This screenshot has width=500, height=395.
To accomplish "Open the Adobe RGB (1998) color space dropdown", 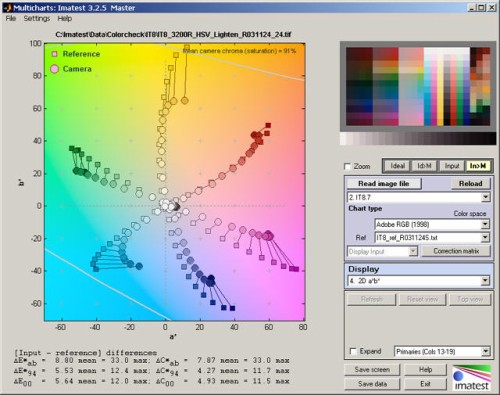I will (432, 225).
